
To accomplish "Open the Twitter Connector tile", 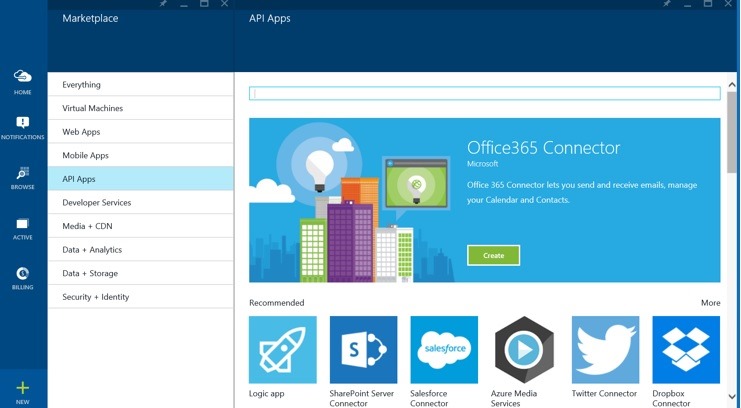I will pyautogui.click(x=605, y=350).
